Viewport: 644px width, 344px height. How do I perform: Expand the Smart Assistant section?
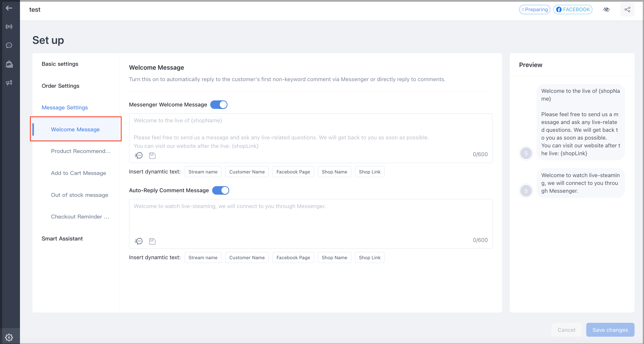[x=62, y=239]
